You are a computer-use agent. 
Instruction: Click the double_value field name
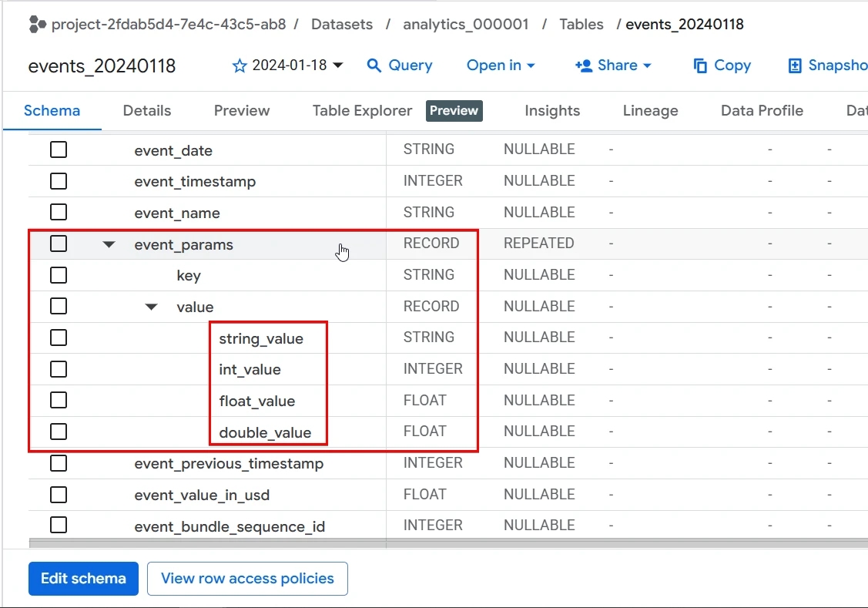(x=265, y=433)
